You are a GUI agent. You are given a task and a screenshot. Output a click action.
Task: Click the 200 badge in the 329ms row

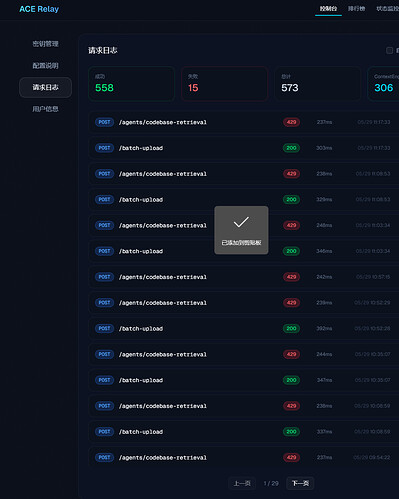(291, 200)
